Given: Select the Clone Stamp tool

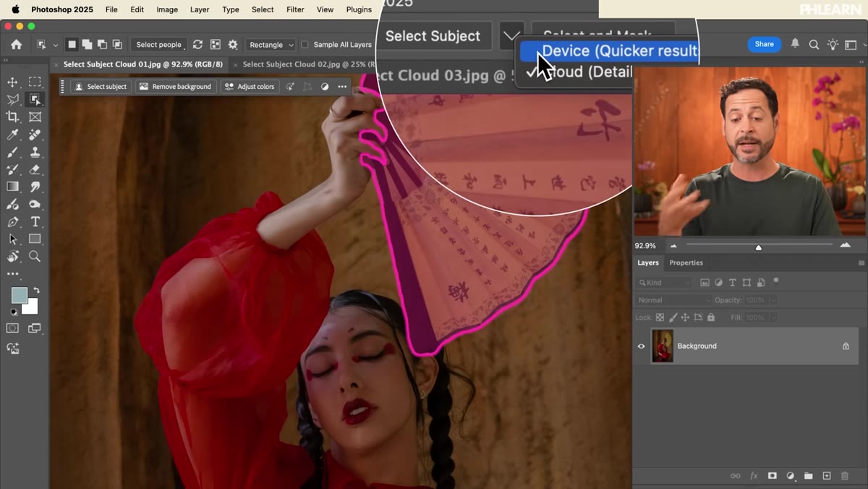Looking at the screenshot, I should point(35,152).
